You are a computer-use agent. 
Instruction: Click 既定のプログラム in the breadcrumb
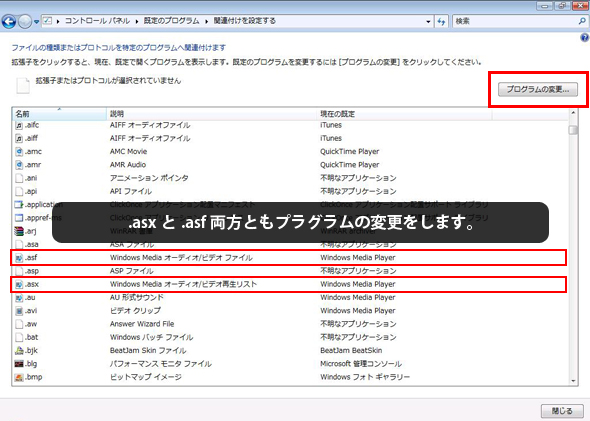tap(171, 21)
